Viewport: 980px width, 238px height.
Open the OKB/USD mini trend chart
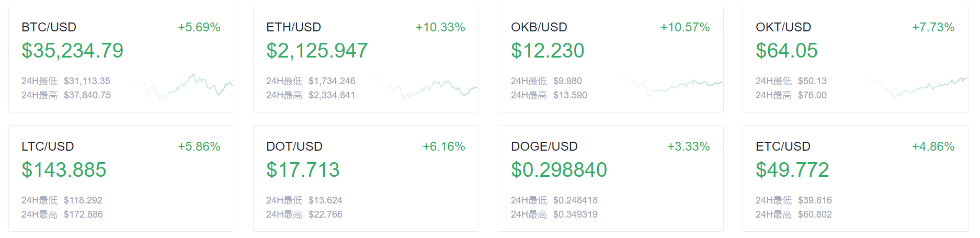pyautogui.click(x=670, y=86)
